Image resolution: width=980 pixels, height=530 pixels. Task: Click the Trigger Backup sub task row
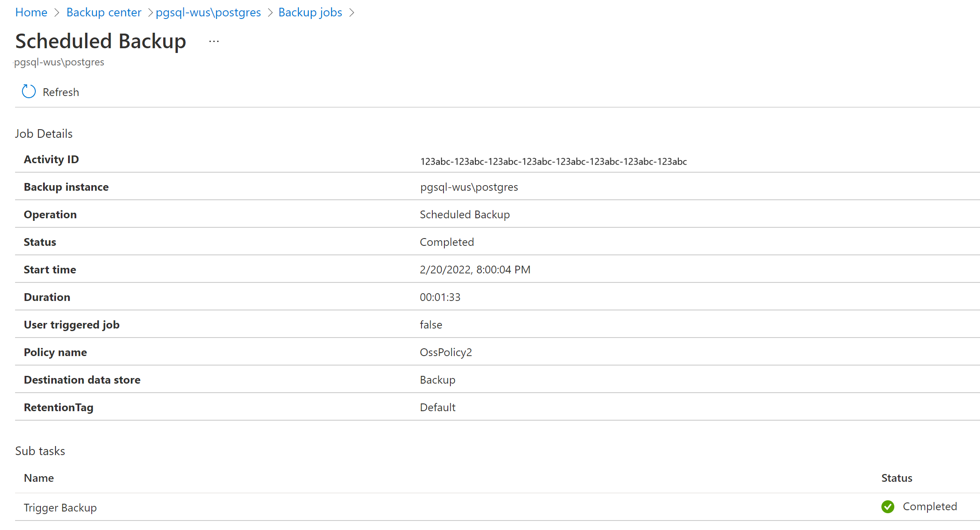click(x=497, y=507)
